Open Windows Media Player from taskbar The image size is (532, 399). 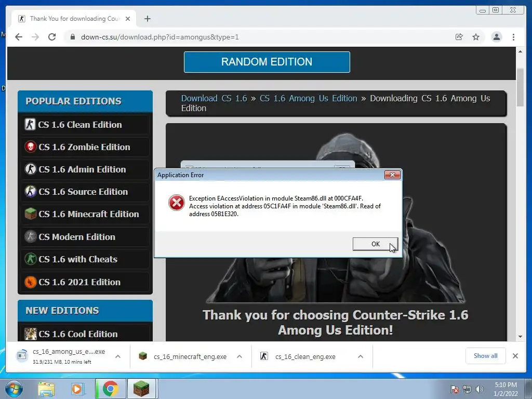[78, 389]
